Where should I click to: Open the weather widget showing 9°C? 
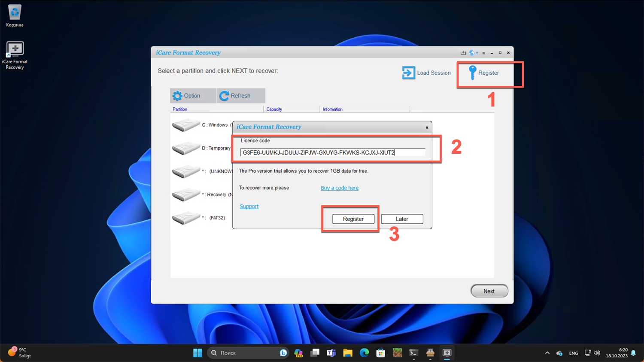20,353
